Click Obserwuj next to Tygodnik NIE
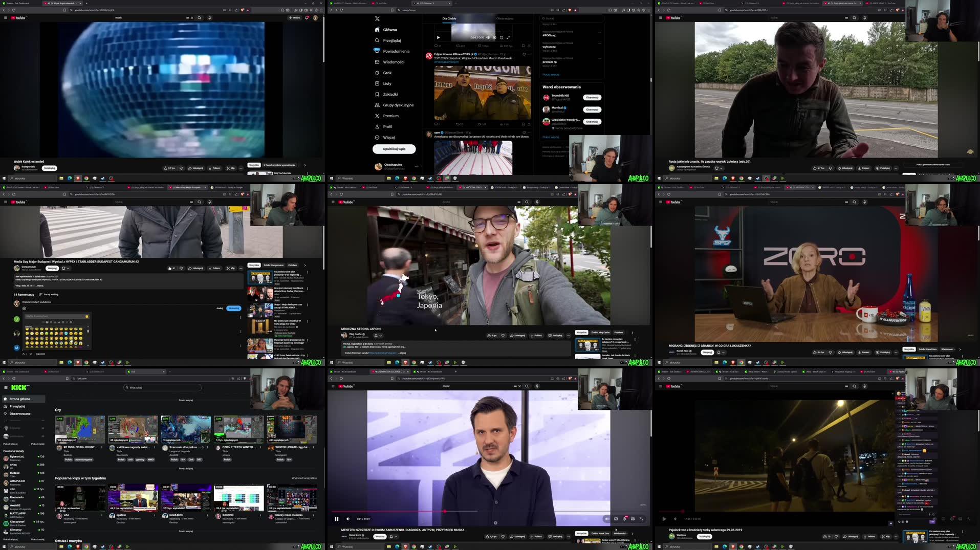980x550 pixels. 592,97
